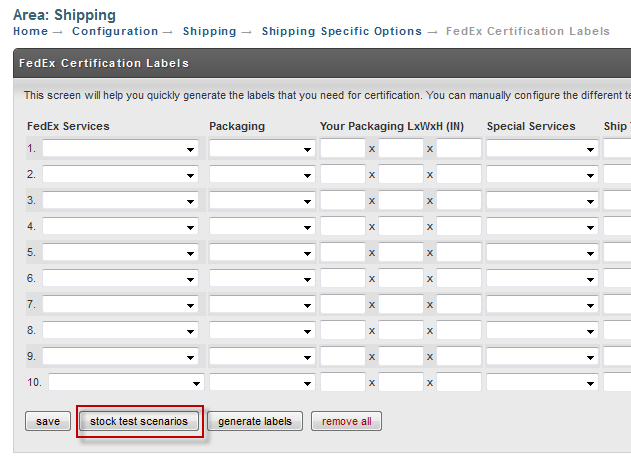Viewport: 631px width, 463px height.
Task: Expand Packaging dropdown in row 2
Action: [x=262, y=175]
